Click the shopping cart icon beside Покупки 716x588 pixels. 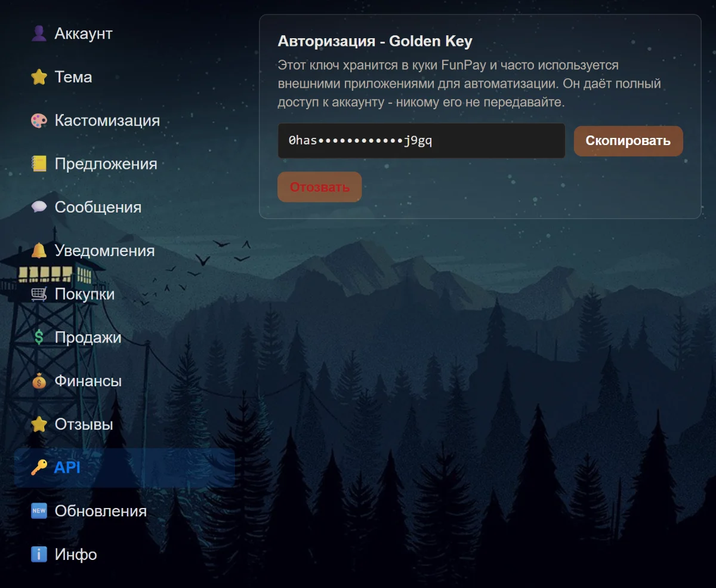[39, 294]
